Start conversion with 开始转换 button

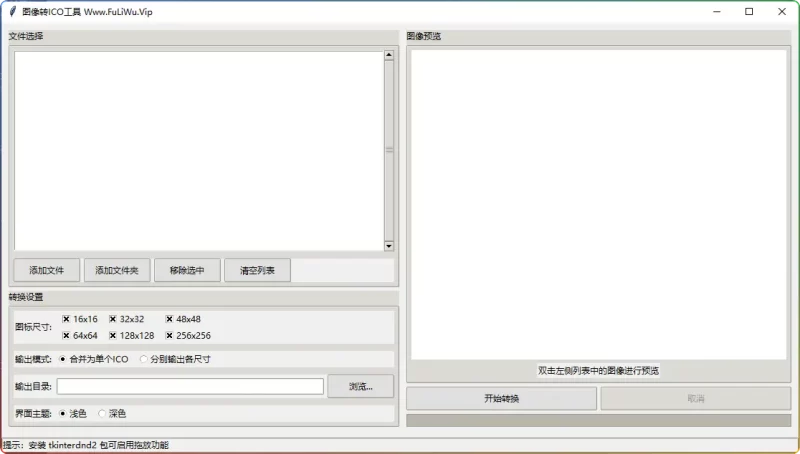501,398
